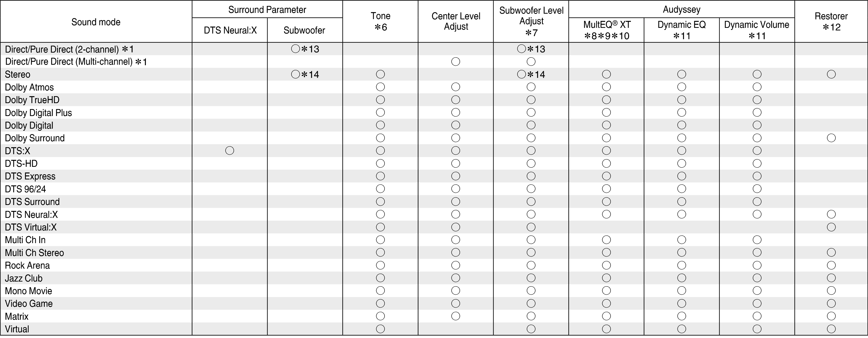Click the "Dolby Atmos" row label
Screen dimensions: 868x338
(29, 87)
